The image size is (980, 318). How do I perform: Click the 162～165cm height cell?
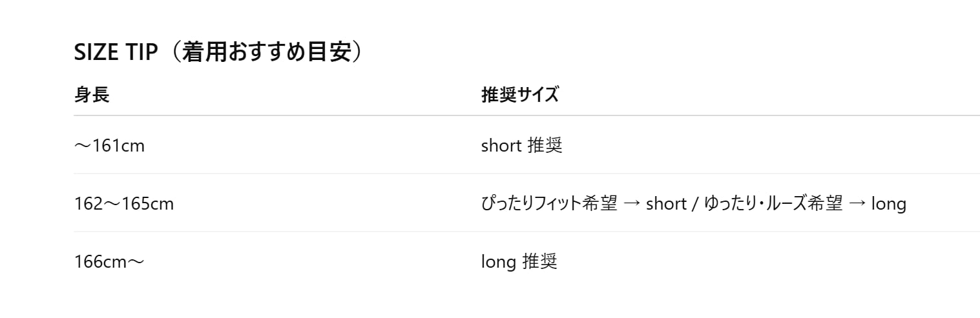pyautogui.click(x=124, y=204)
